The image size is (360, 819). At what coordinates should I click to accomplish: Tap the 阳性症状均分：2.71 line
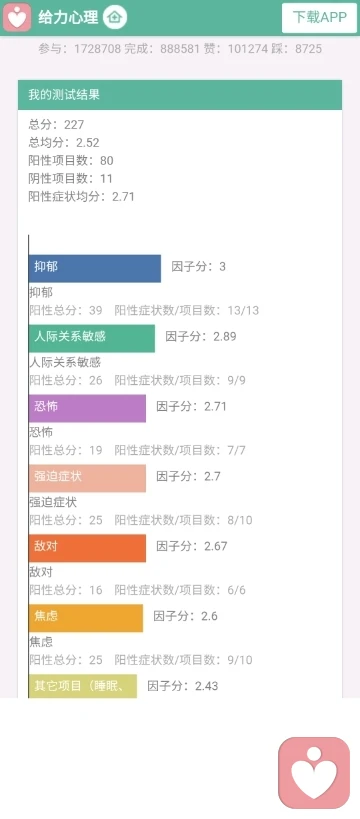click(x=82, y=197)
